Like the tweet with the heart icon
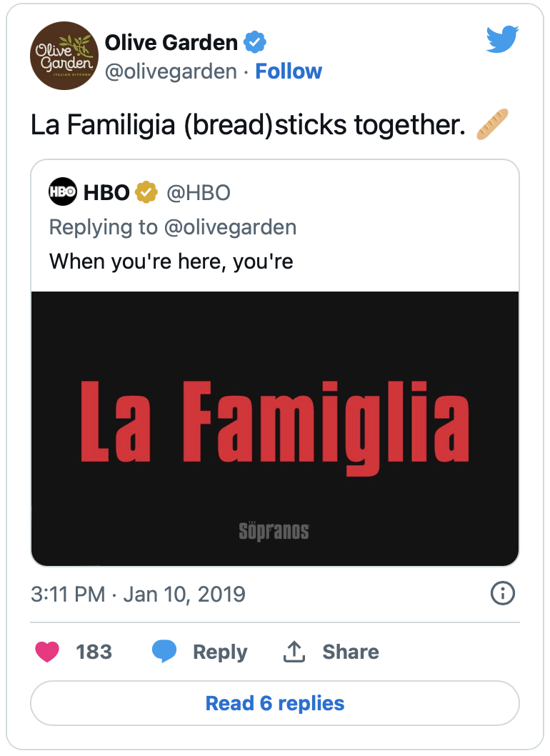This screenshot has width=550, height=756. click(x=47, y=652)
